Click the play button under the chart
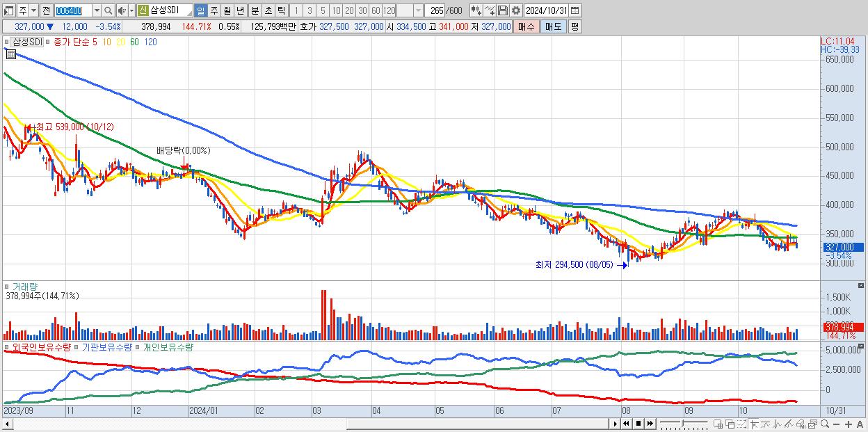 [x=616, y=424]
